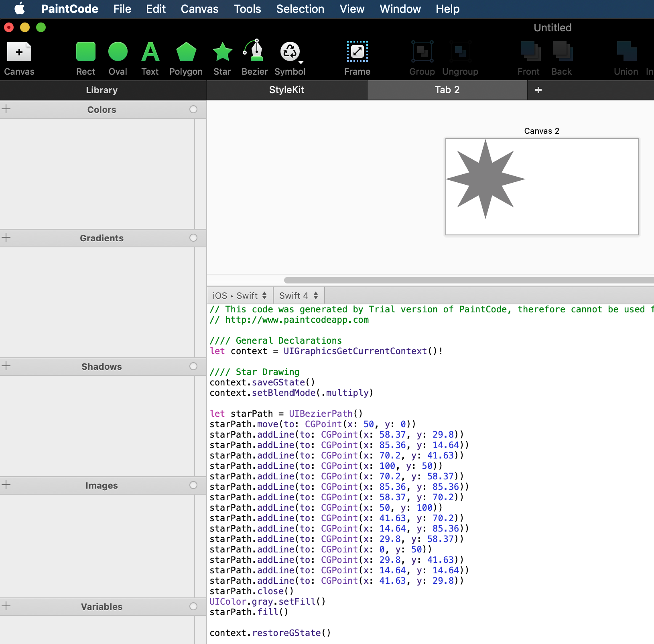Select the Oval shape tool

[x=118, y=59]
